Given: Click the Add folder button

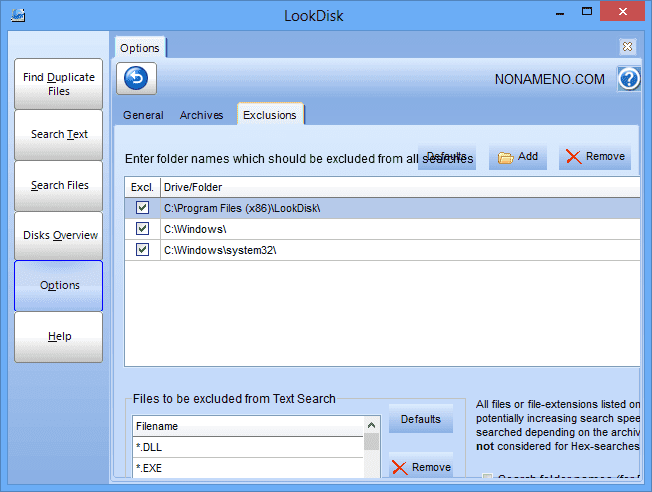Looking at the screenshot, I should click(x=518, y=157).
